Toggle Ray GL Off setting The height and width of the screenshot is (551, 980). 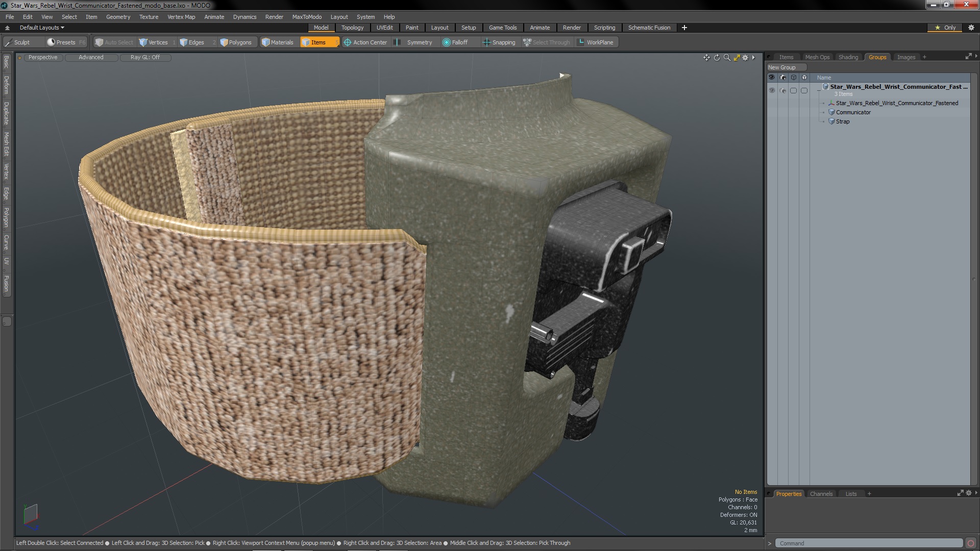145,57
